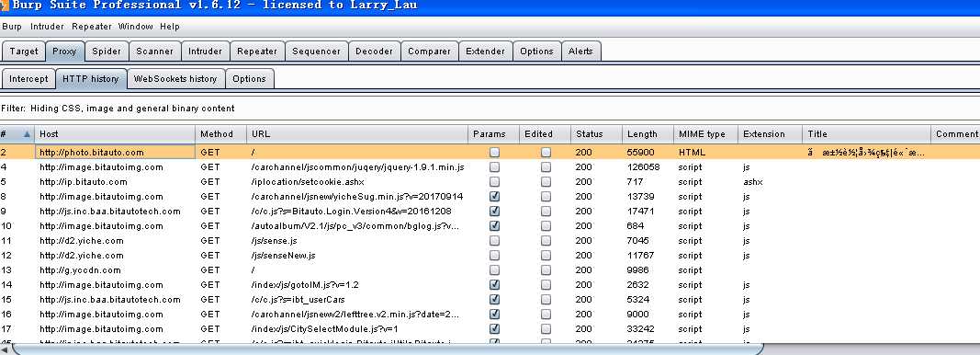This screenshot has height=355, width=980.
Task: Open the HTTP history sub-tab
Action: [x=91, y=79]
